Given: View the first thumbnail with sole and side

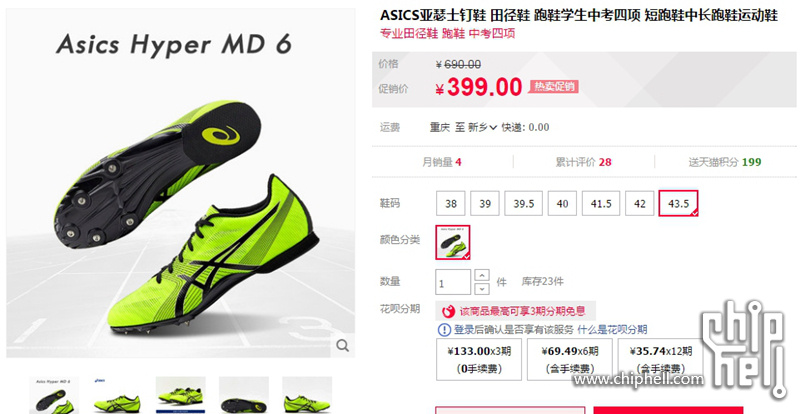Looking at the screenshot, I should click(x=54, y=395).
